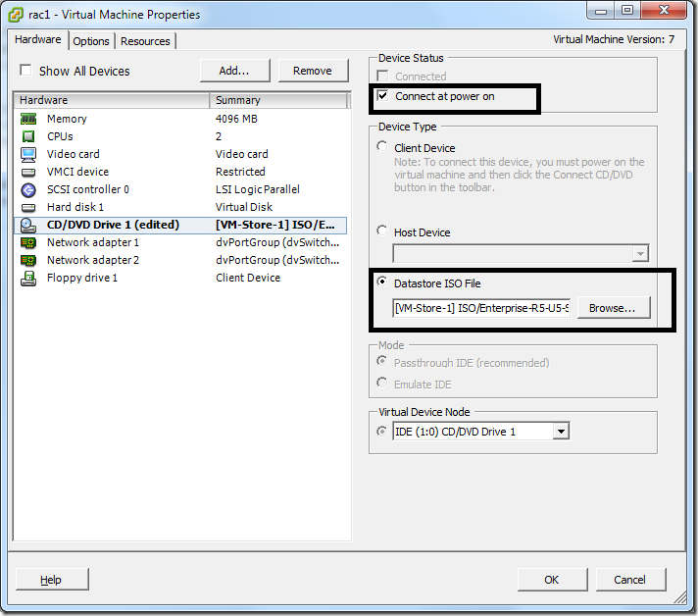The width and height of the screenshot is (698, 616).
Task: Click the CD/DVD Drive 1 disc icon
Action: point(28,226)
